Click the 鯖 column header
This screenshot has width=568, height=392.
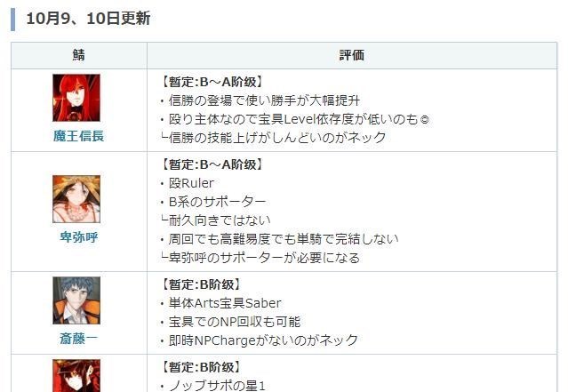pyautogui.click(x=79, y=55)
